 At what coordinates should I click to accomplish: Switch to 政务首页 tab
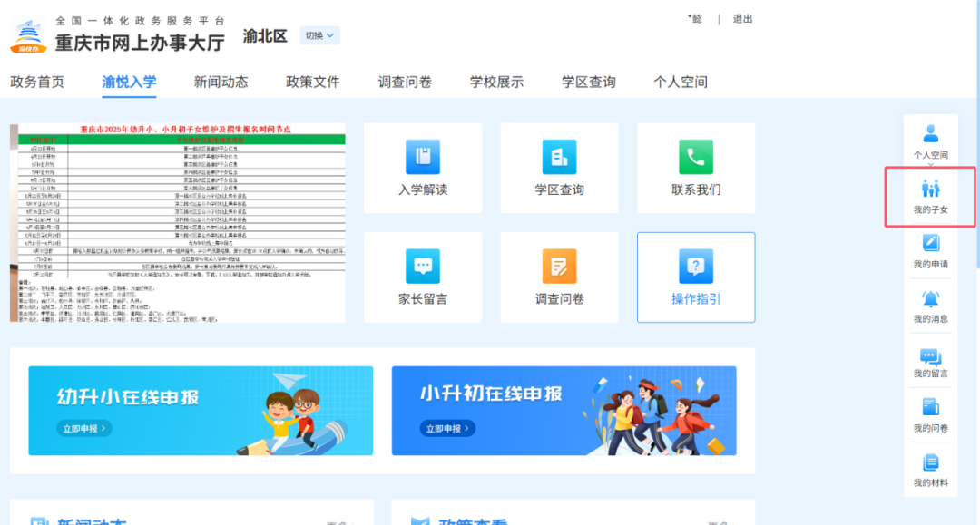[x=37, y=82]
